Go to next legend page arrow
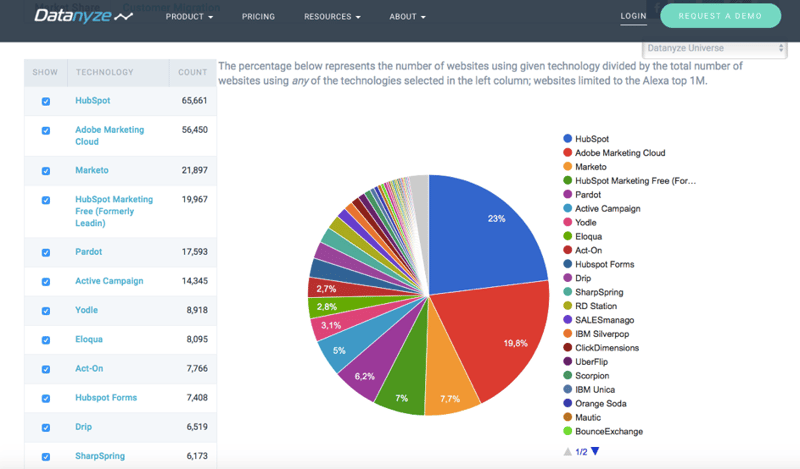The height and width of the screenshot is (469, 800). [595, 451]
